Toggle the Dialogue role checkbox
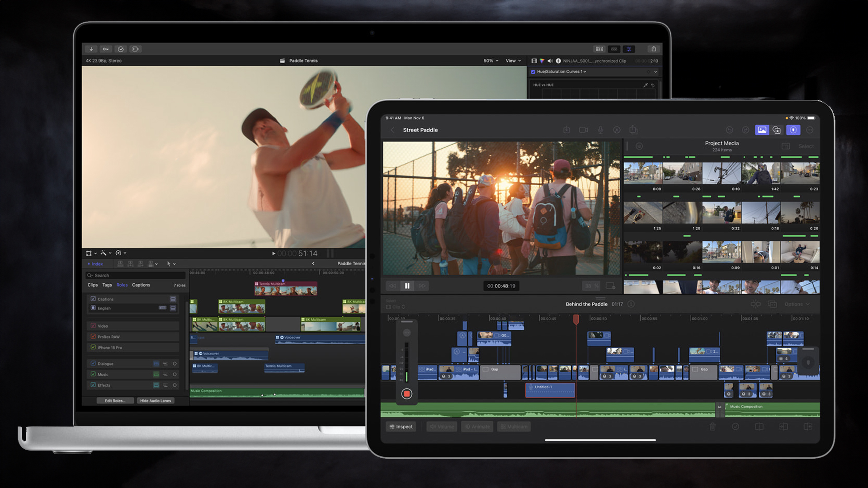868x488 pixels. pos(93,363)
